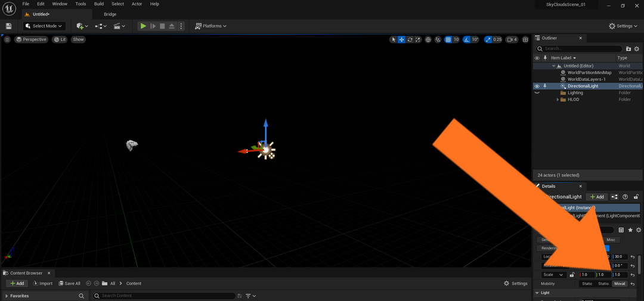Hide DirectionalLight using its eye icon
Viewport: 644px width, 301px height.
tap(537, 86)
